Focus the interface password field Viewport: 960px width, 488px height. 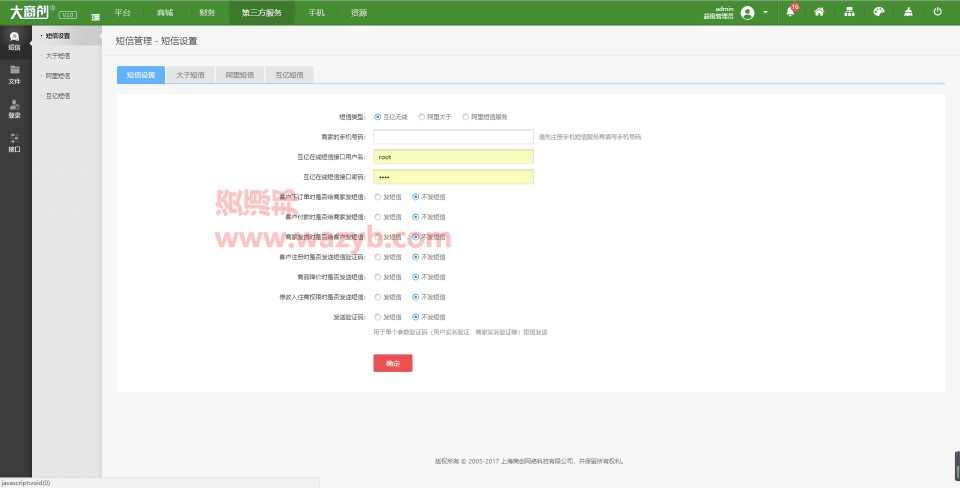(x=453, y=176)
